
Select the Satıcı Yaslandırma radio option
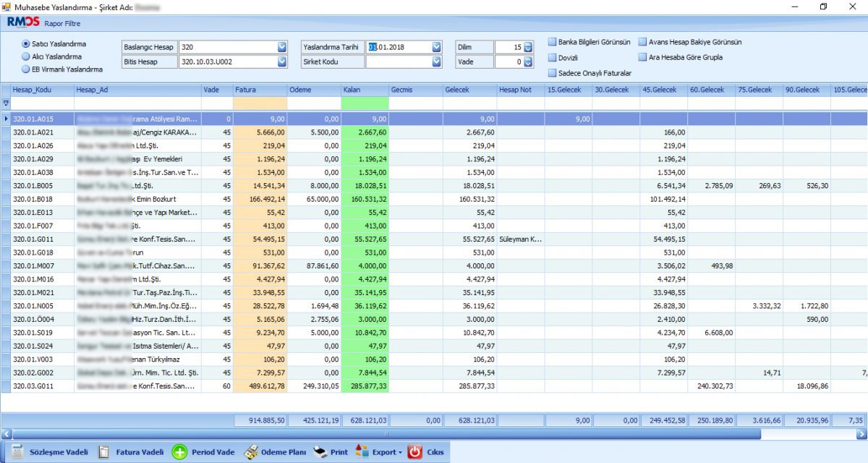point(54,43)
